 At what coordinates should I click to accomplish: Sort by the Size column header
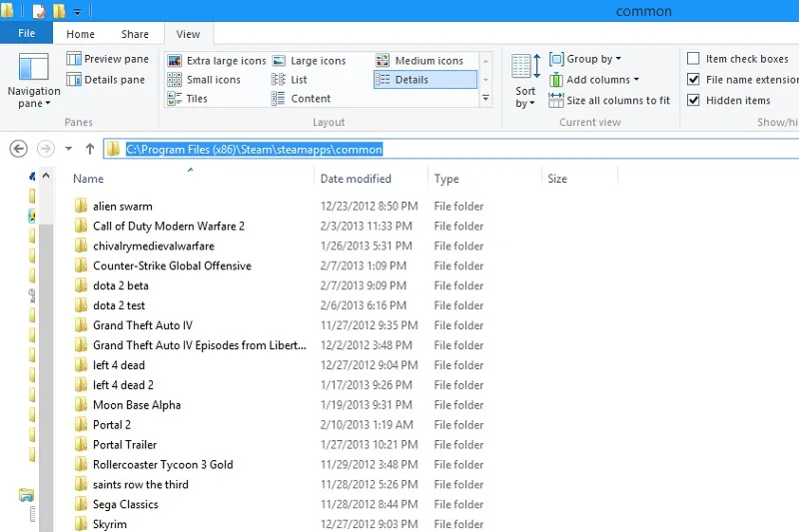[x=579, y=179]
